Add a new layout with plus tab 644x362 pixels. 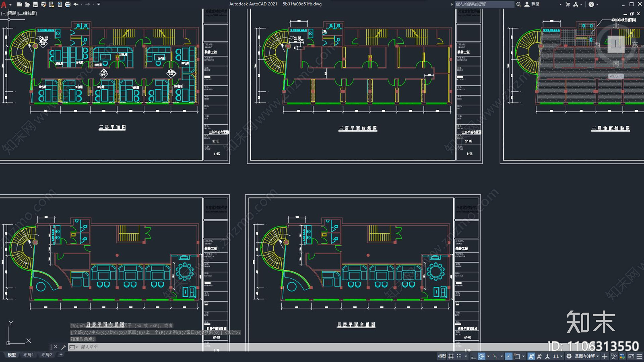pyautogui.click(x=61, y=355)
